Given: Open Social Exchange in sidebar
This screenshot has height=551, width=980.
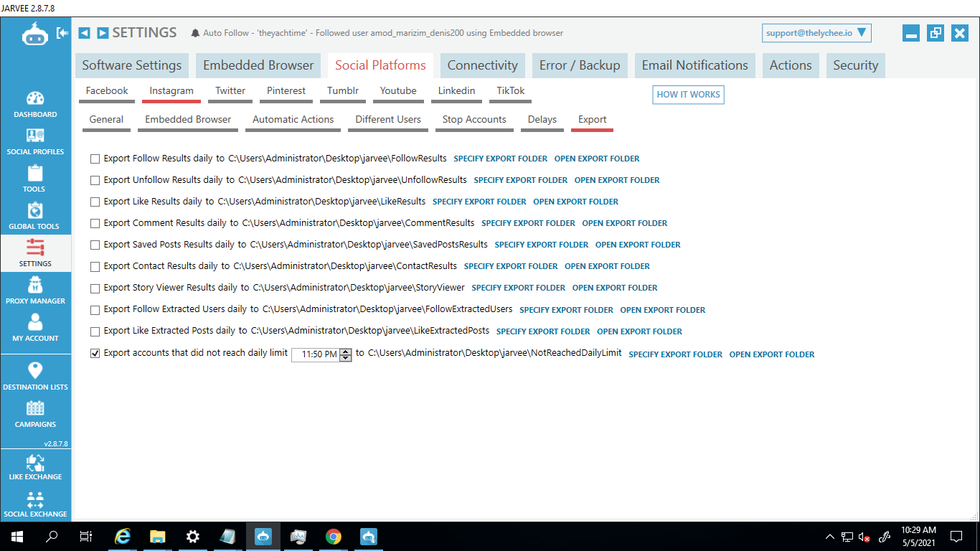Looking at the screenshot, I should [35, 504].
